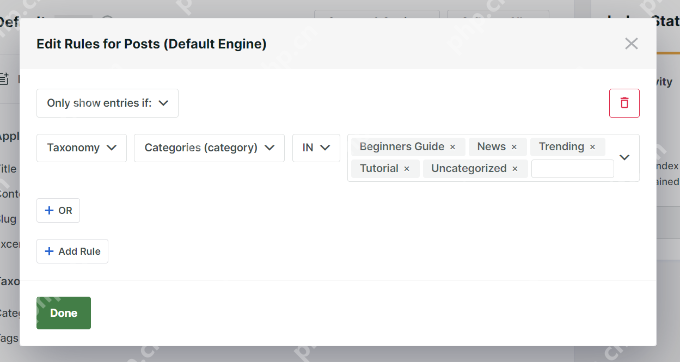Image resolution: width=680 pixels, height=362 pixels.
Task: Remove the Uncategorized category tag
Action: click(515, 169)
